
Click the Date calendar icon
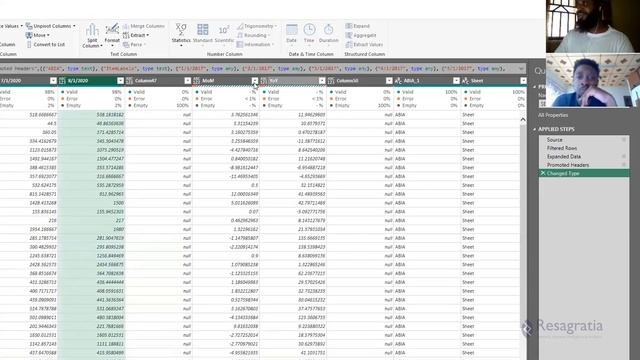tap(291, 30)
